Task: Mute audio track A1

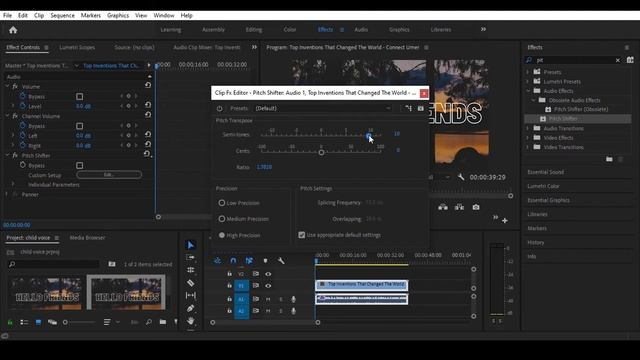Action: pos(268,299)
